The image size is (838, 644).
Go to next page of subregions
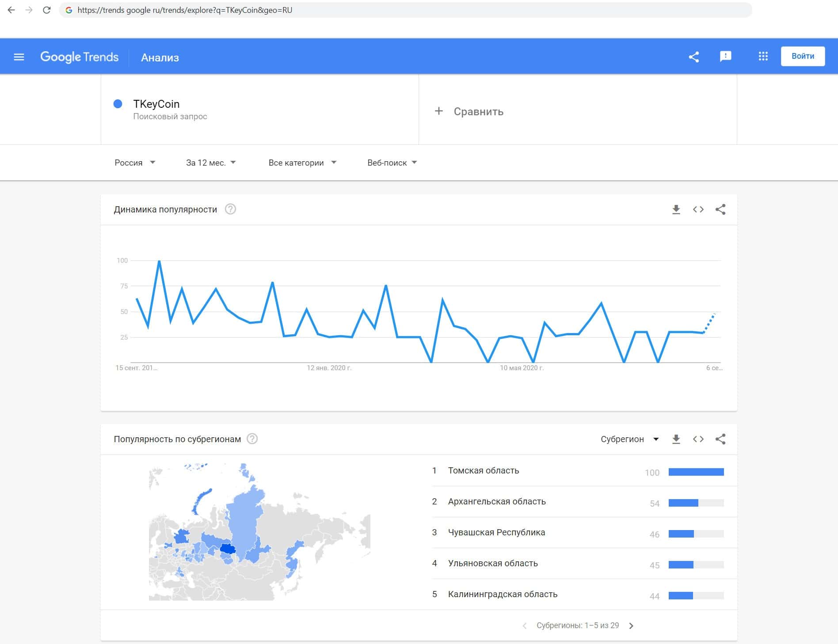tap(631, 625)
